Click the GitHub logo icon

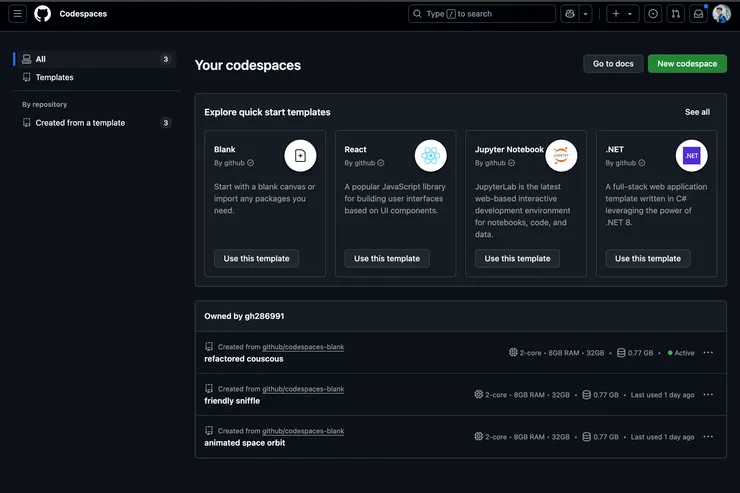[43, 14]
